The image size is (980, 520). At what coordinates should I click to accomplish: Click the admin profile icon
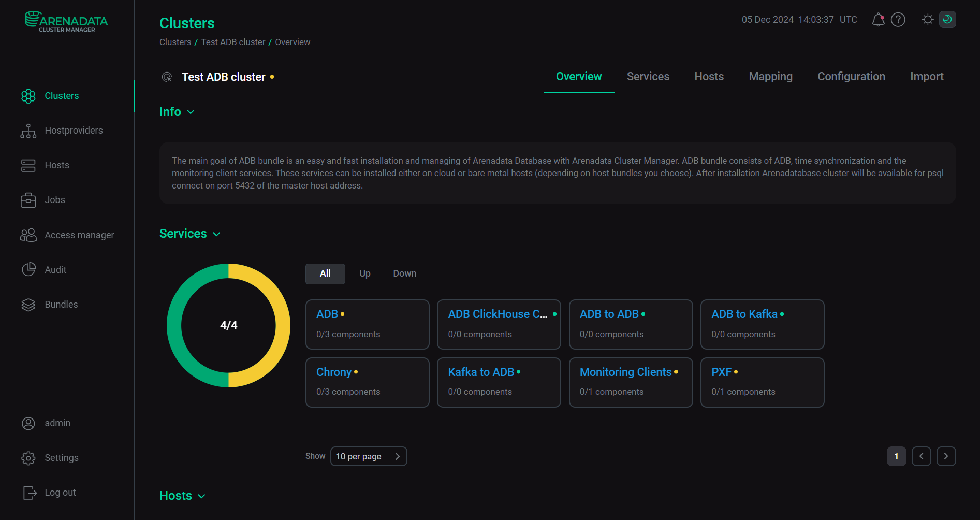point(28,423)
